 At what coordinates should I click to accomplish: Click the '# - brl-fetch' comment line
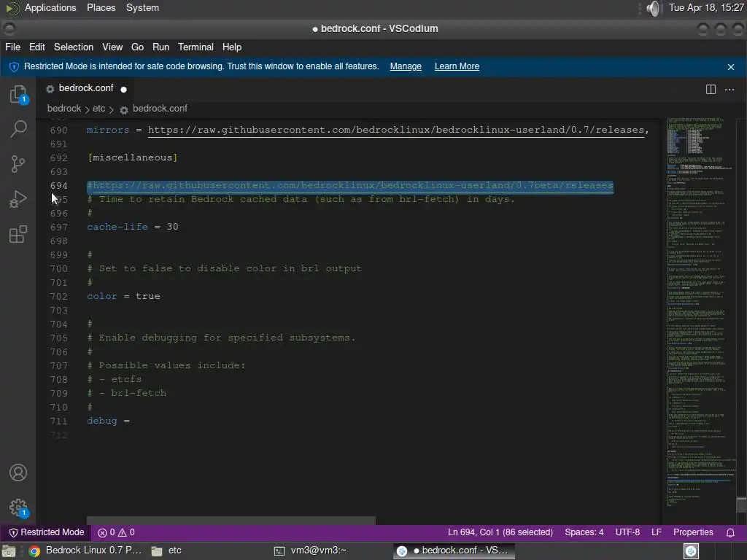(x=127, y=393)
